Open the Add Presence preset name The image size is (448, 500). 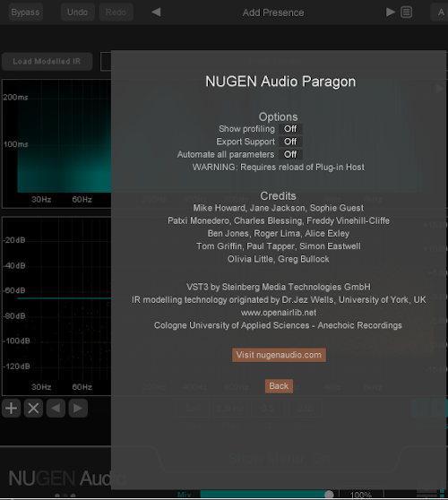pyautogui.click(x=273, y=13)
